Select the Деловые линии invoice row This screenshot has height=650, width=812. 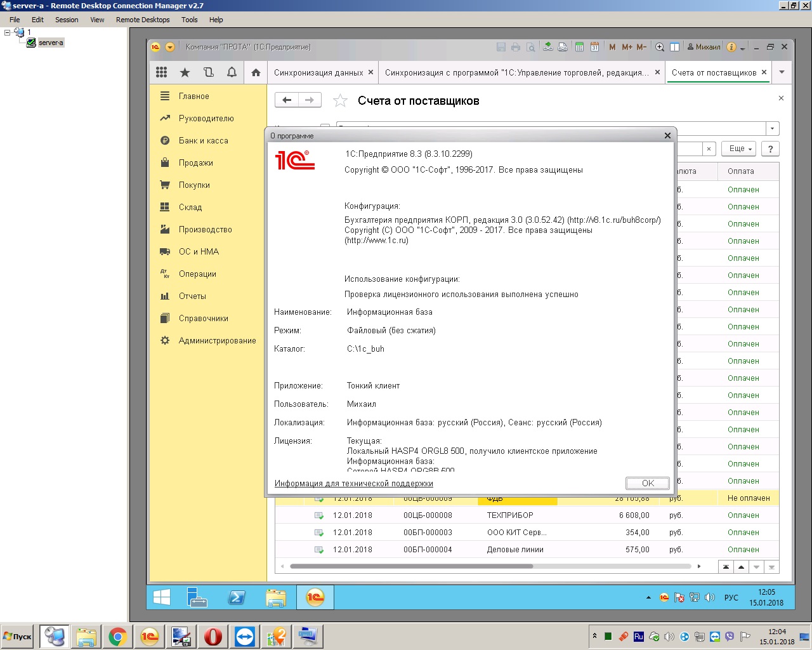[527, 550]
